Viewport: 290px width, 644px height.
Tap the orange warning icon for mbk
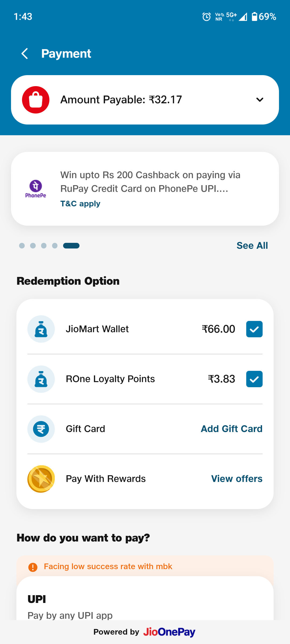click(33, 567)
